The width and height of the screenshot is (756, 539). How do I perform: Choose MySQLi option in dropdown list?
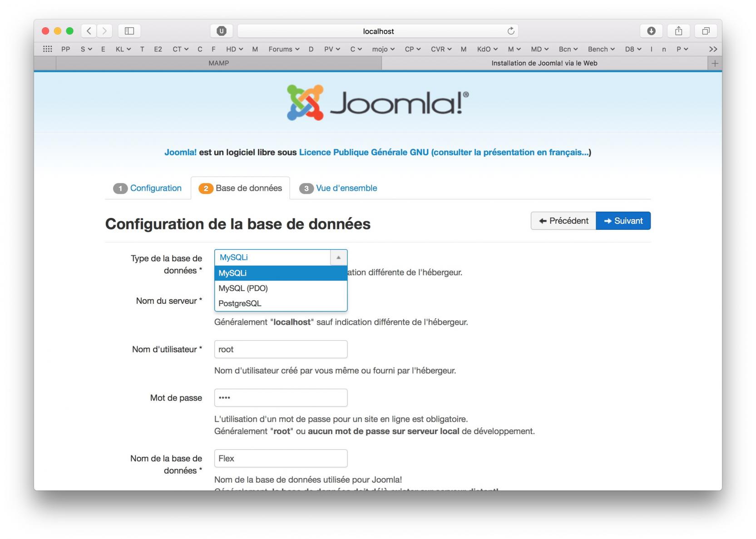tap(281, 273)
